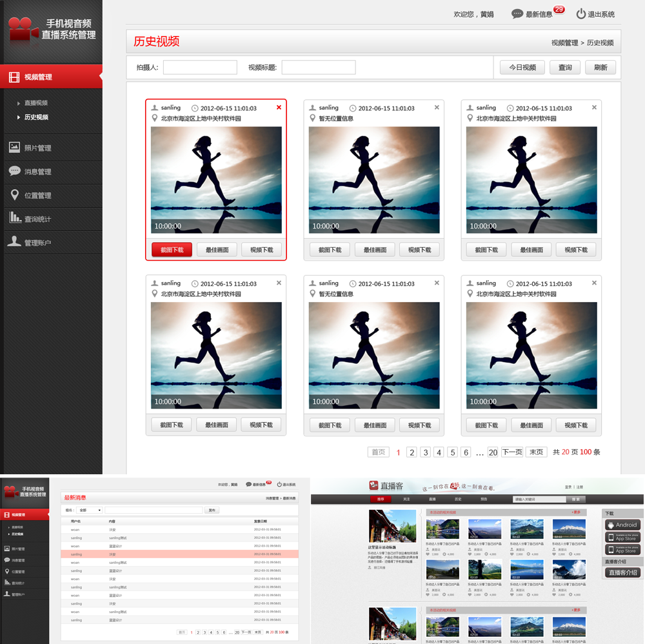This screenshot has width=645, height=644.
Task: Click the next page button
Action: 511,452
